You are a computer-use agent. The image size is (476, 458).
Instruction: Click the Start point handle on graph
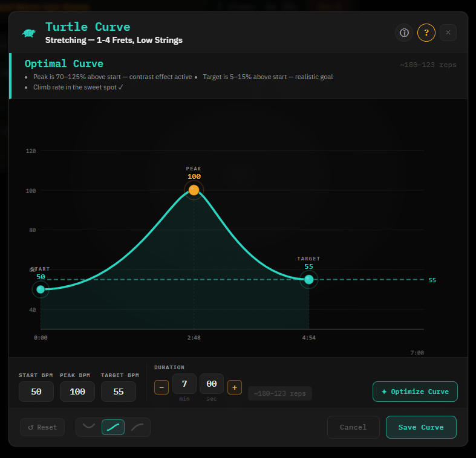click(41, 289)
